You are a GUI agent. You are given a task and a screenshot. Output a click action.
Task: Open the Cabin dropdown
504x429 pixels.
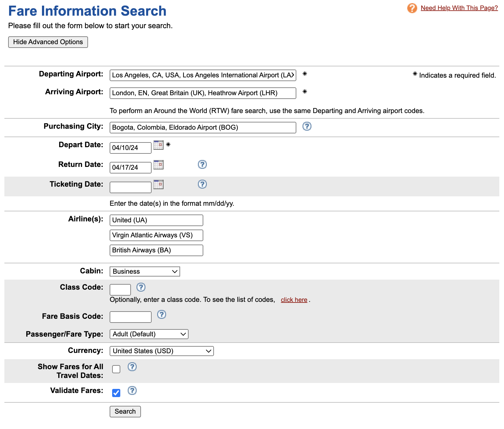(x=145, y=271)
